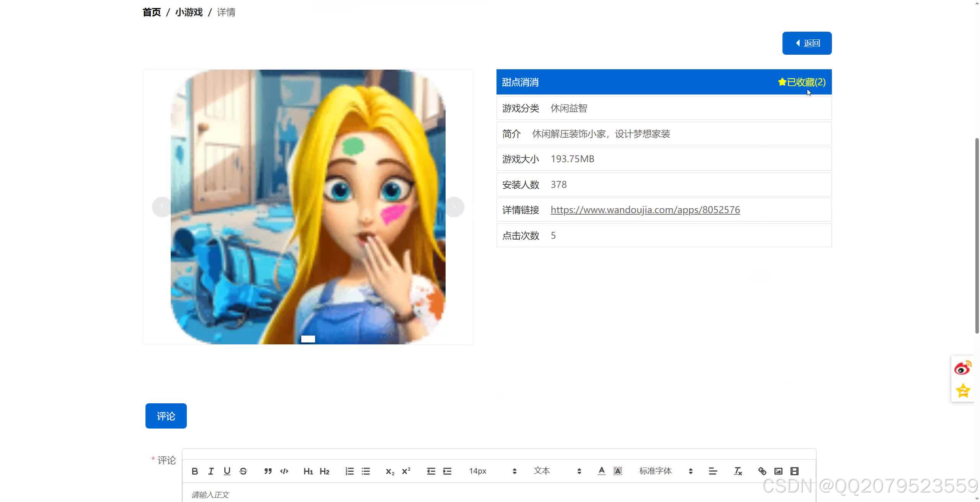Click the 简介 description text

coord(601,134)
